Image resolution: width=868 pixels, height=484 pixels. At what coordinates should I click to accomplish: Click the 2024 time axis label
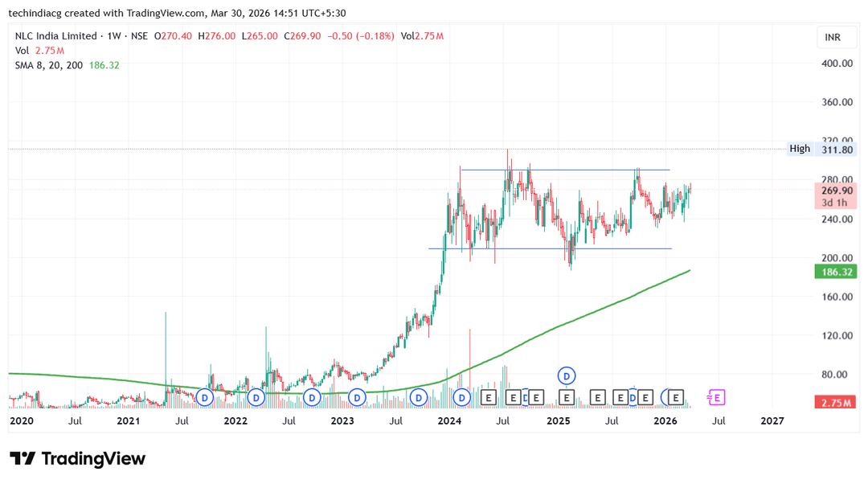(449, 420)
